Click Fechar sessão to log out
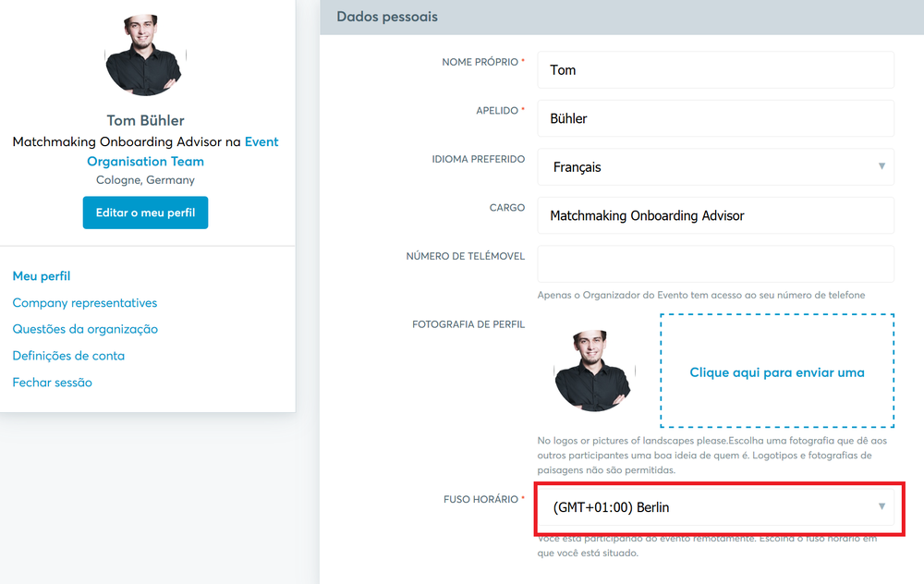The height and width of the screenshot is (584, 924). 53,383
